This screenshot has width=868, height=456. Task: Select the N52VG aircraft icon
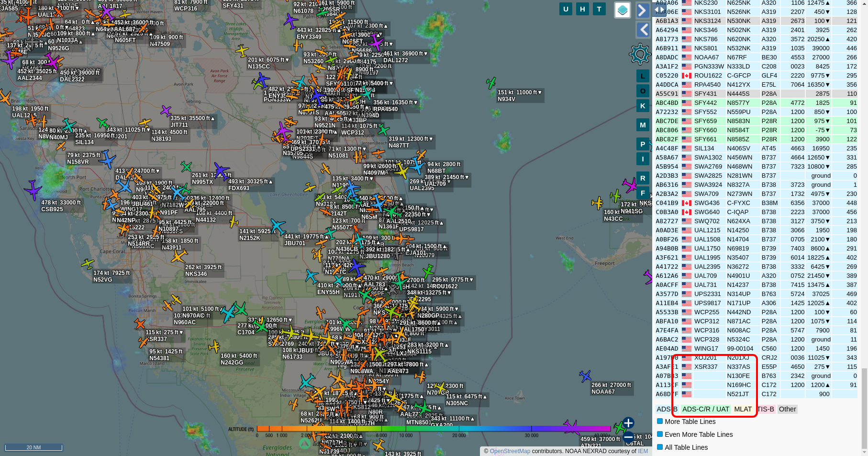tap(87, 263)
